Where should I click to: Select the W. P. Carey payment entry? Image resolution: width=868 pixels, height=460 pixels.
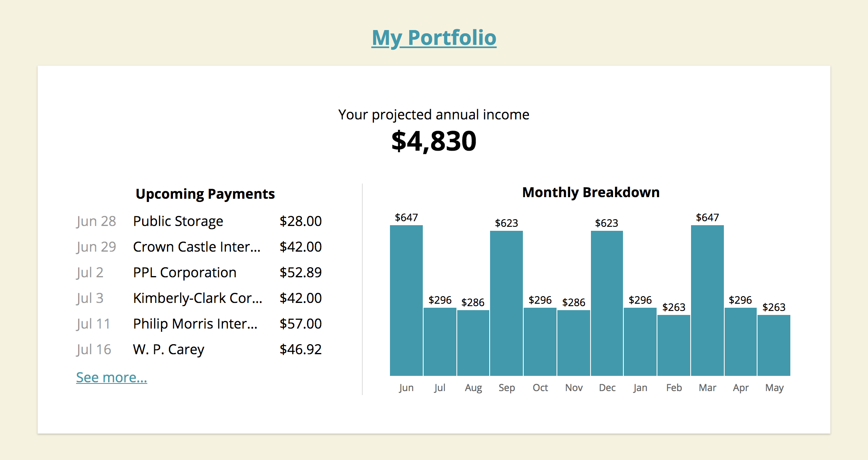[x=199, y=349]
